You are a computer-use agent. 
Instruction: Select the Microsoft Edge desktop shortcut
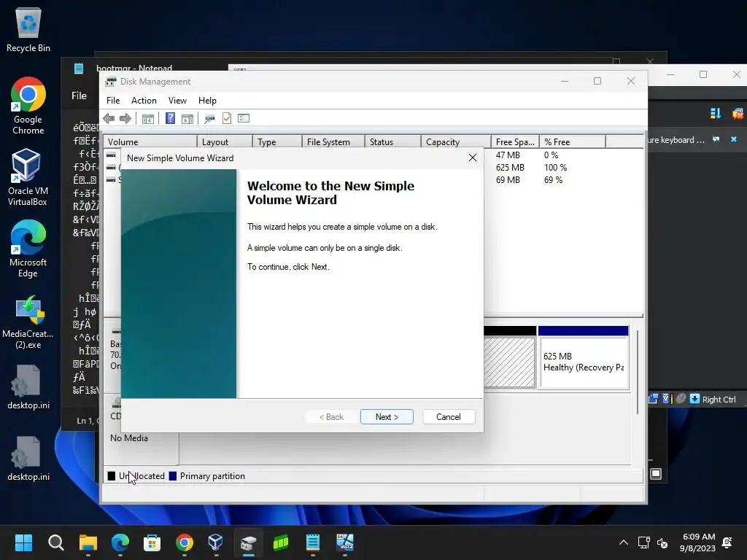[x=28, y=249]
